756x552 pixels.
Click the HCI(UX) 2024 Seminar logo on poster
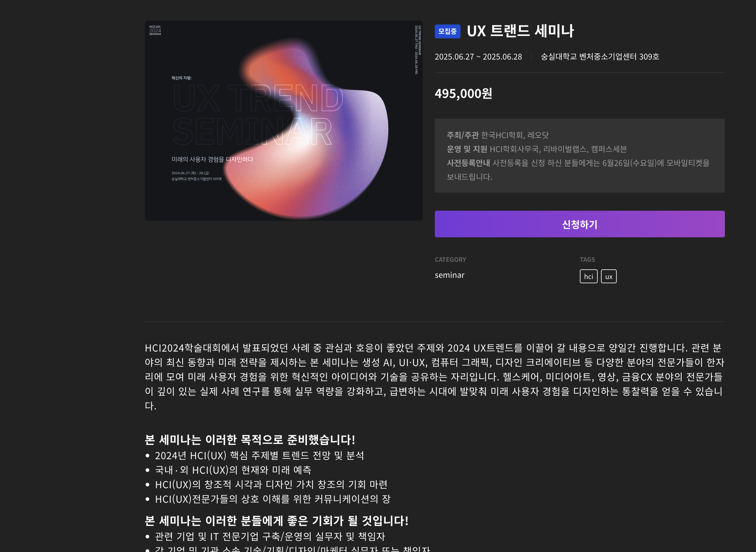pos(155,30)
